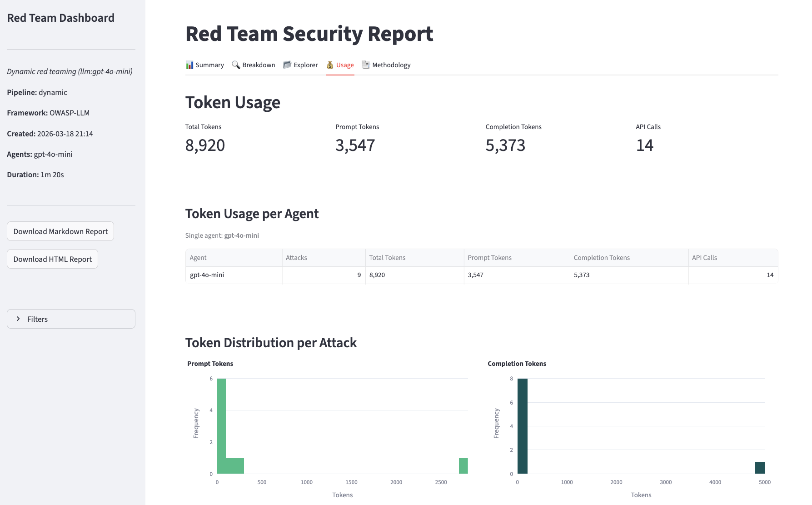Download the Markdown report
The image size is (812, 505).
(60, 231)
